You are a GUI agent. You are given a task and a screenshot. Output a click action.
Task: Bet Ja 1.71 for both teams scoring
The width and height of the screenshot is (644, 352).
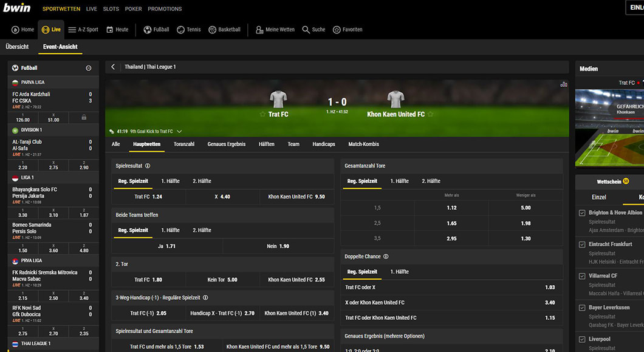(x=166, y=246)
